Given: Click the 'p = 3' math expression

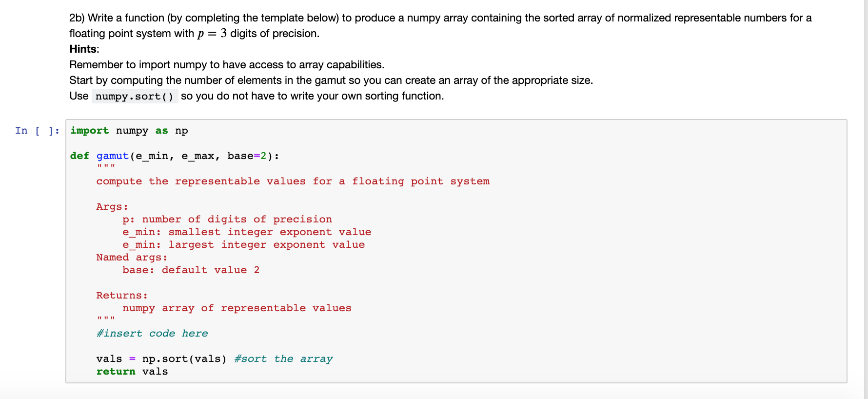Looking at the screenshot, I should [212, 34].
